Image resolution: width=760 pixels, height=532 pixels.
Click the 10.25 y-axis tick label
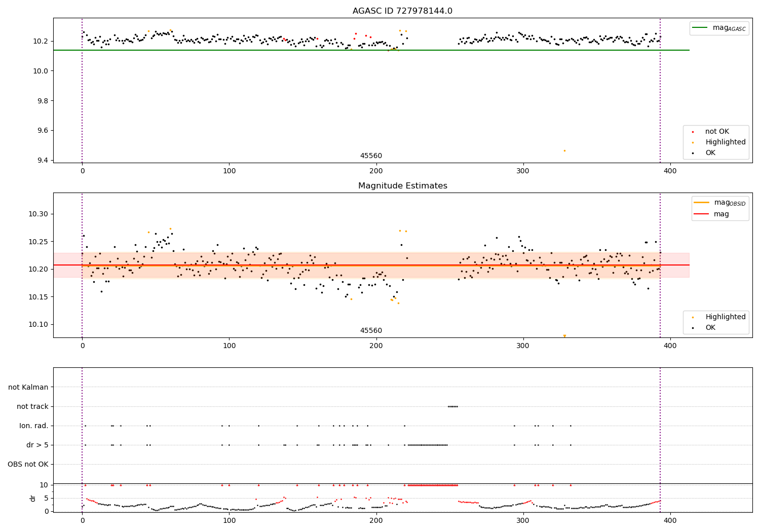[x=39, y=242]
